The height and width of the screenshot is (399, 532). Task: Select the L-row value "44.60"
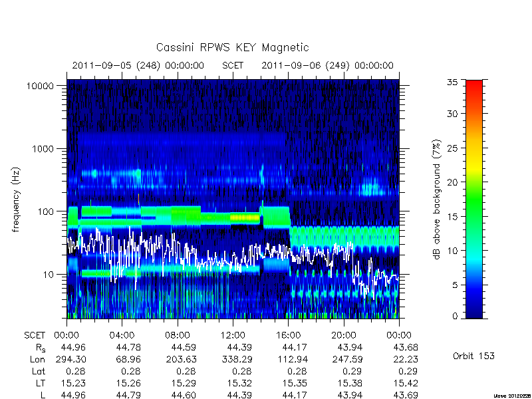184,395
